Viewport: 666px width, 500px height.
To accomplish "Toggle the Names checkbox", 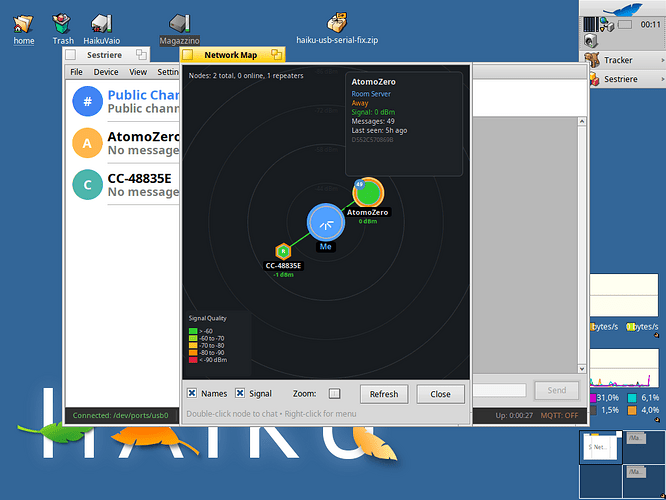I will click(x=192, y=393).
